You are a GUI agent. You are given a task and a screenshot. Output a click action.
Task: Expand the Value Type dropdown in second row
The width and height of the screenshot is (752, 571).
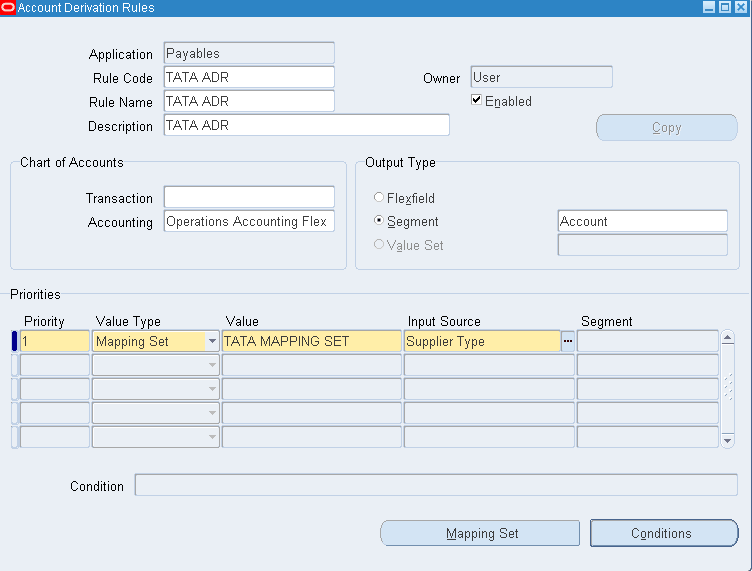point(212,365)
